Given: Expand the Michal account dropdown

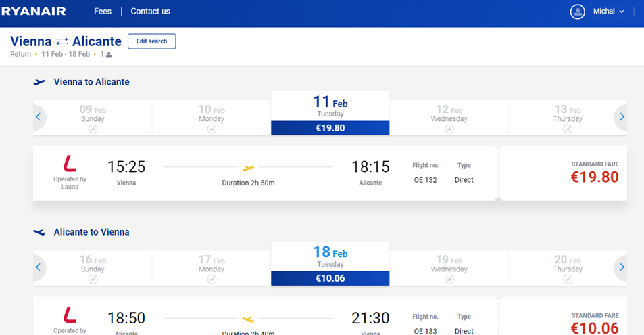Looking at the screenshot, I should 609,12.
